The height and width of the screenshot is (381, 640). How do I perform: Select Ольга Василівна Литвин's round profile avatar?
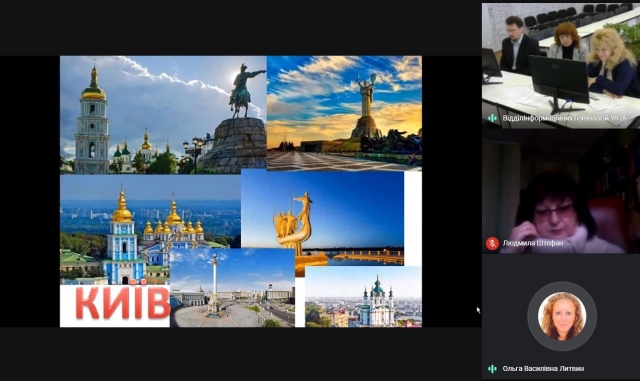pos(562,316)
